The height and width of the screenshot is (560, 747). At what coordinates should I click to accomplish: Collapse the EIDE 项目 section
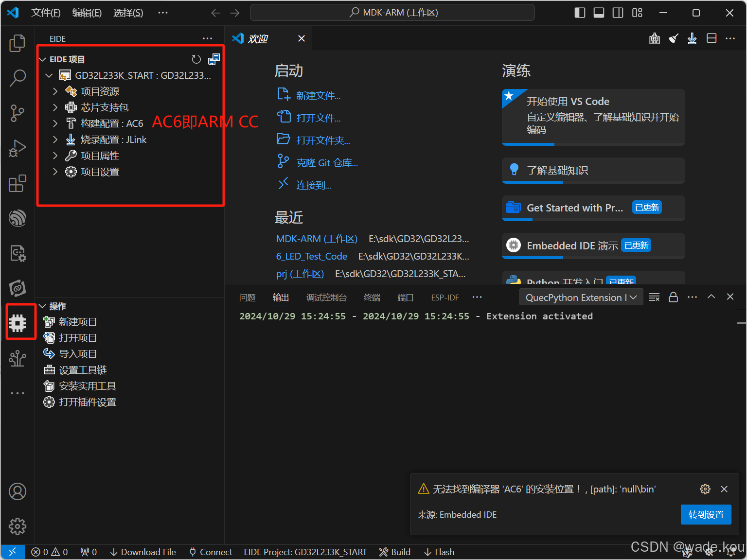[43, 59]
